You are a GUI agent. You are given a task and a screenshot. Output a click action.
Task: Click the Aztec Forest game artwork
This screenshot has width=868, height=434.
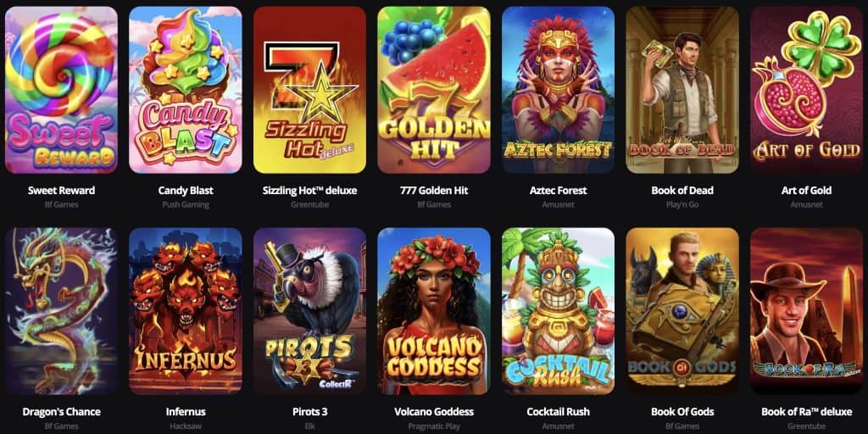tap(558, 90)
